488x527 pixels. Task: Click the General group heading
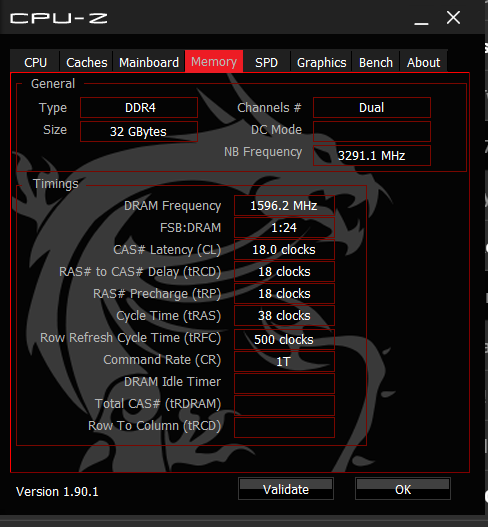[53, 84]
